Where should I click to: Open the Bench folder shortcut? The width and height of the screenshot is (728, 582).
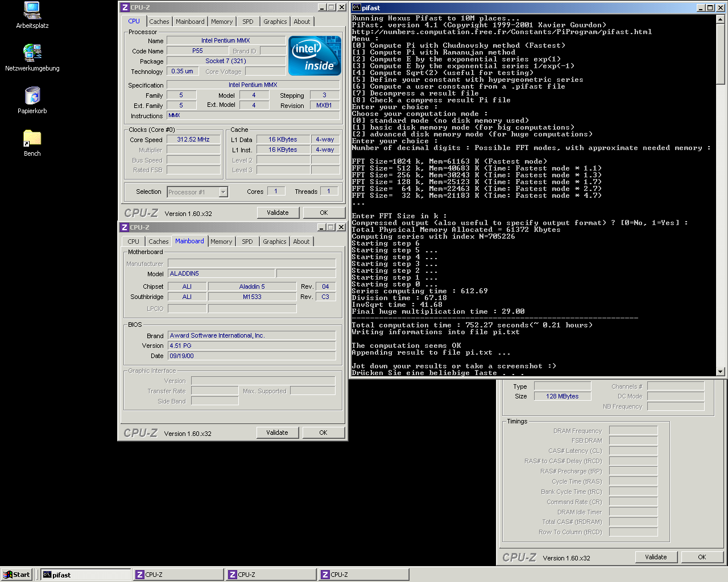coord(32,143)
